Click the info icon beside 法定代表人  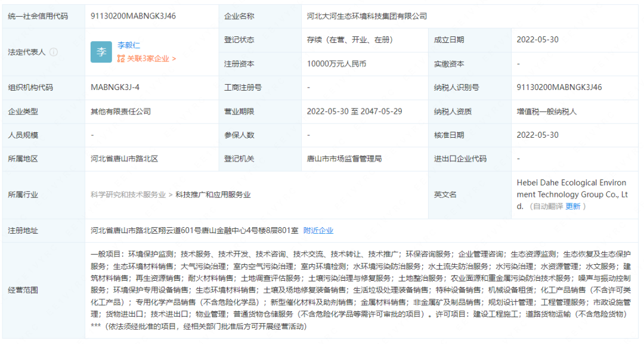click(x=54, y=52)
